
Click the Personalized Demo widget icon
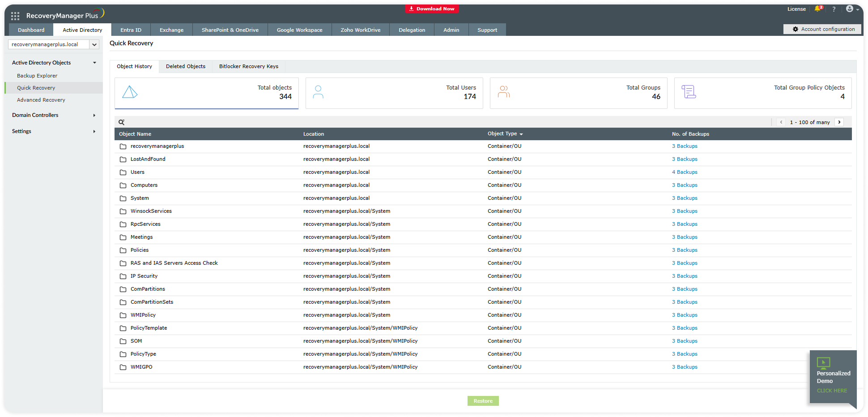click(823, 362)
